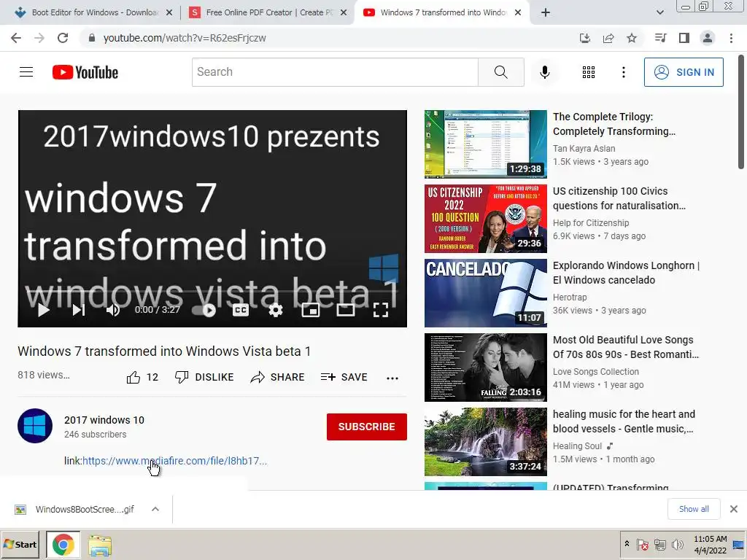This screenshot has width=747, height=560.
Task: Toggle the autoplay switch in player
Action: pos(204,311)
